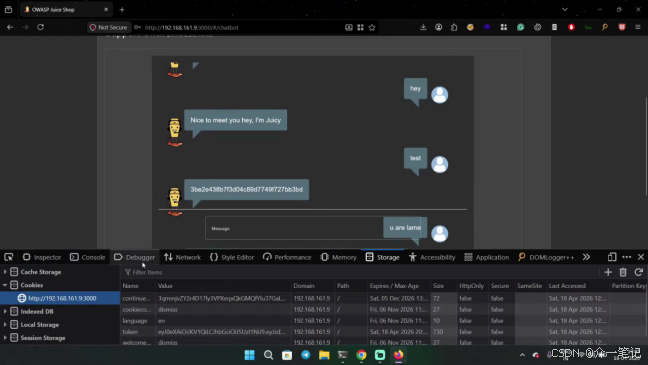Expand the Indexed DB tree node

pos(5,311)
